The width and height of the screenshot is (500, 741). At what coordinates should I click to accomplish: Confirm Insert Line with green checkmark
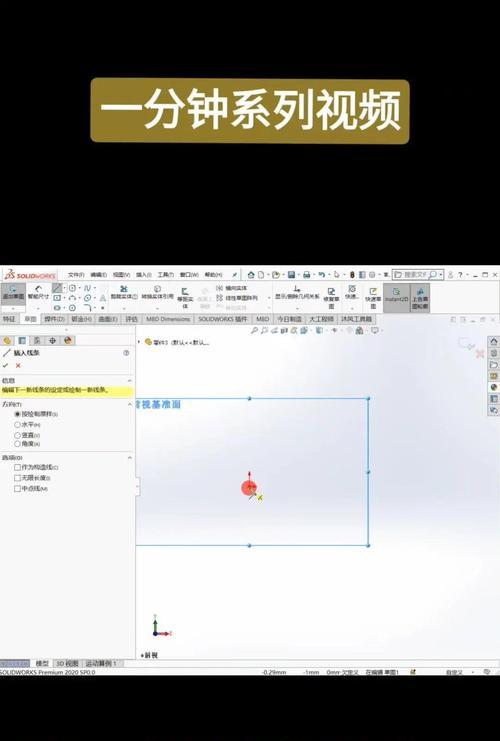tap(6, 365)
